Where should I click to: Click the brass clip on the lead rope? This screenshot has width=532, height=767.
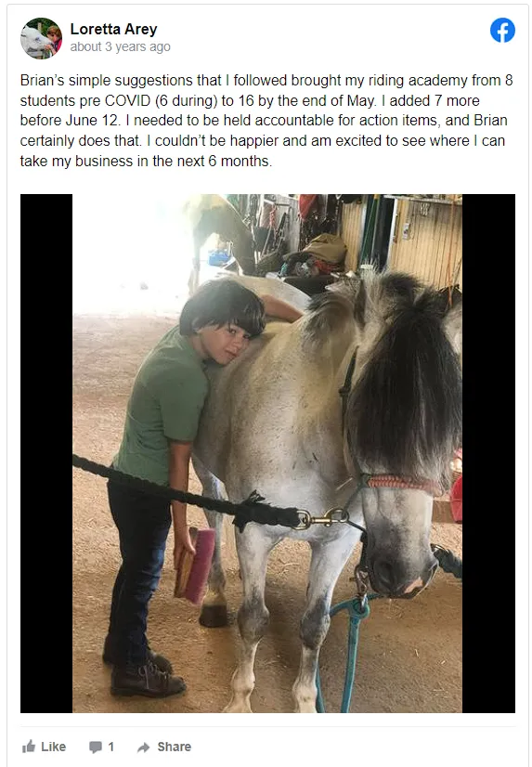coord(323,518)
